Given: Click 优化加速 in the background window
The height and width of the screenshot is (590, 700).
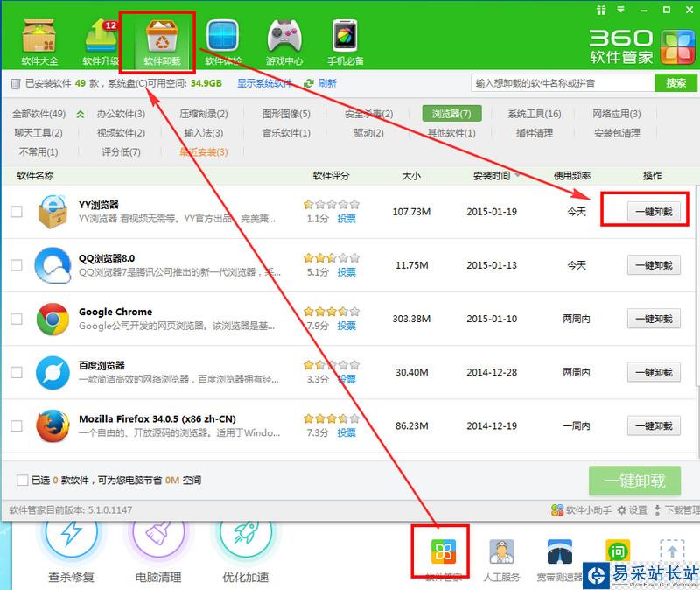Looking at the screenshot, I should 246,554.
